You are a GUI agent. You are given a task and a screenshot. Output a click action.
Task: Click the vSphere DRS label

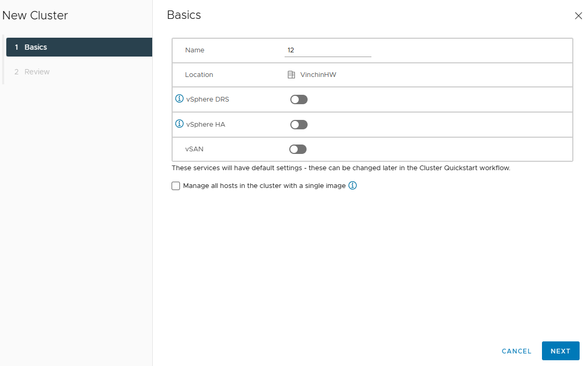point(207,99)
